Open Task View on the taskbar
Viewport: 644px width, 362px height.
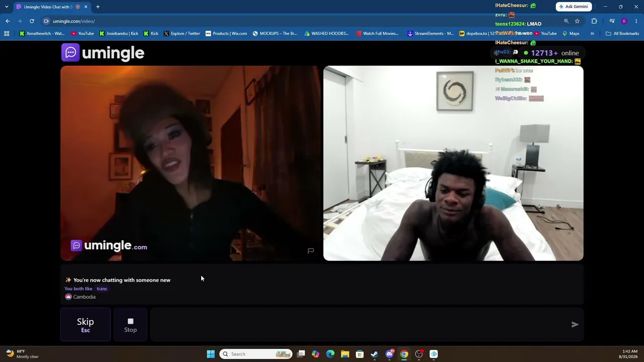[x=301, y=354]
